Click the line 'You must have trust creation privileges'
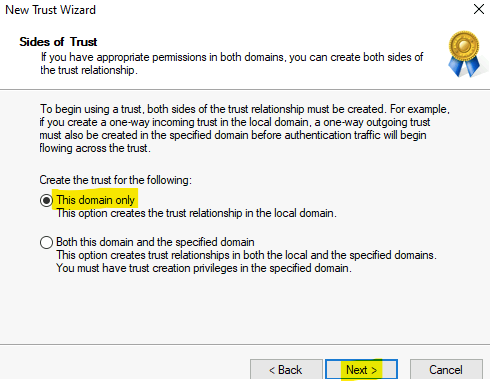490x381 pixels. pos(204,268)
